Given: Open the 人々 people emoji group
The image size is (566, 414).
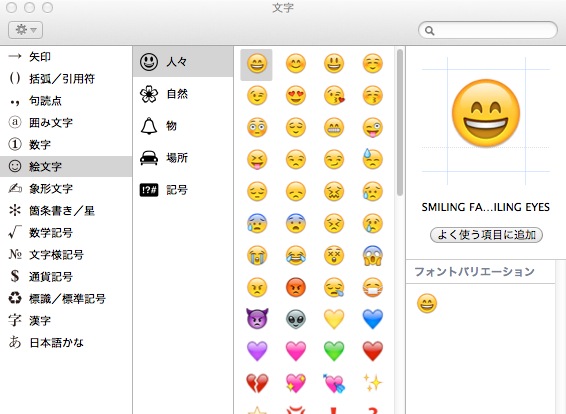Looking at the screenshot, I should [x=183, y=62].
